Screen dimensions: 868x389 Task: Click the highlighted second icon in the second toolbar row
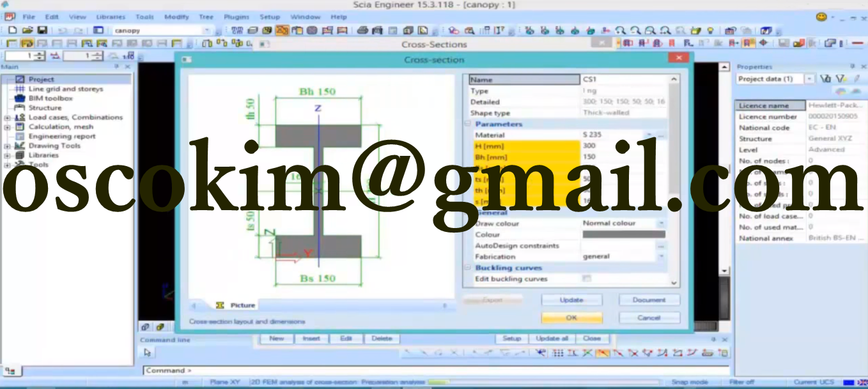(x=27, y=43)
